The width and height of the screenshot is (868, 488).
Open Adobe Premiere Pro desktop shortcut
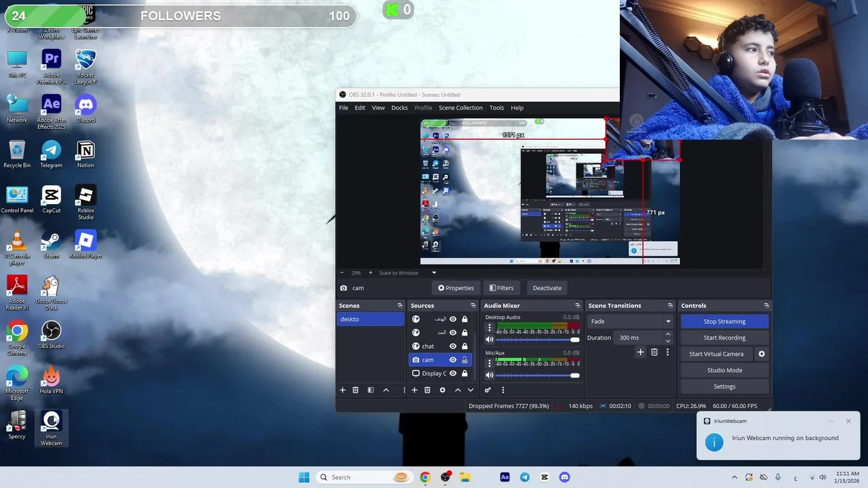point(51,67)
